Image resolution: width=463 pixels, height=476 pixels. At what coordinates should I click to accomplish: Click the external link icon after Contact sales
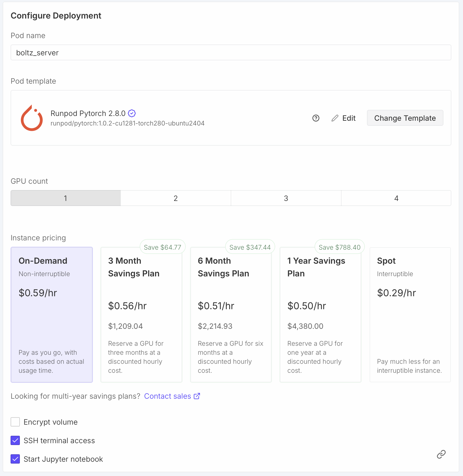(197, 396)
